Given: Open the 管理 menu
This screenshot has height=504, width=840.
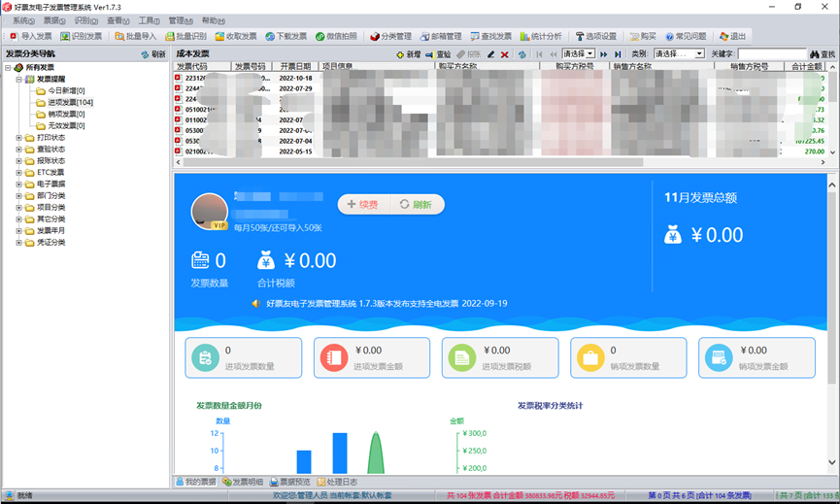Looking at the screenshot, I should point(181,20).
